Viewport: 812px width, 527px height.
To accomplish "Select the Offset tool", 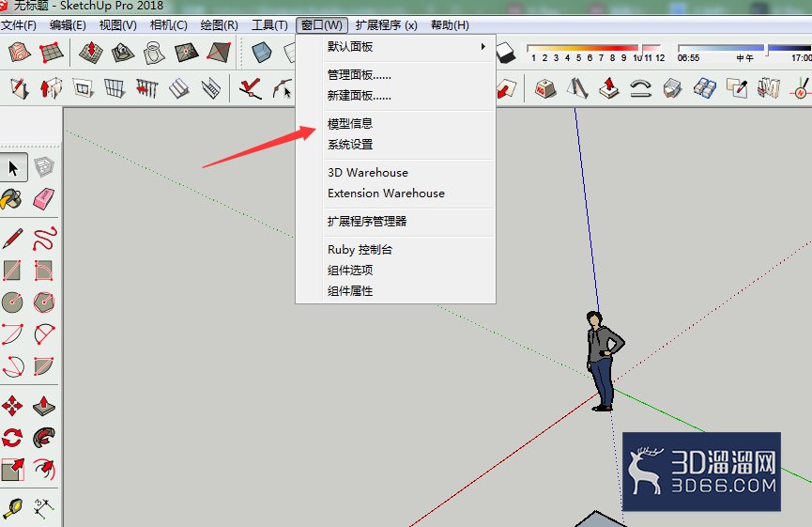I will (x=44, y=470).
